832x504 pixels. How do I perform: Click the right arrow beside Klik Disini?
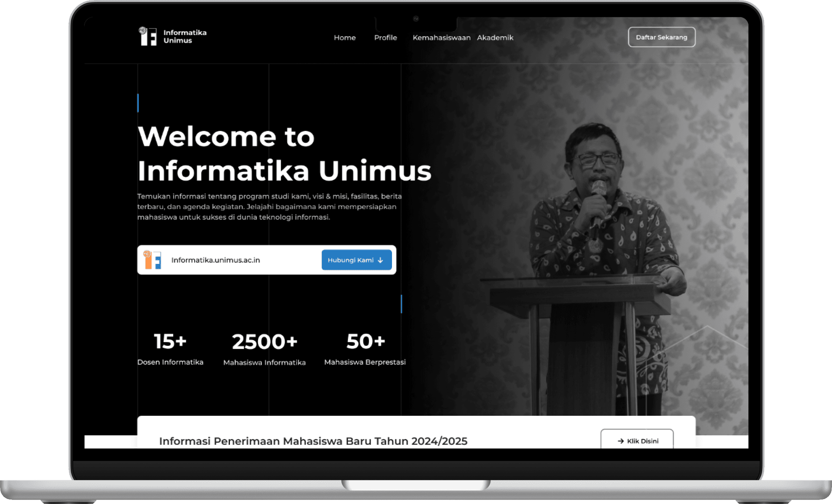tap(620, 441)
